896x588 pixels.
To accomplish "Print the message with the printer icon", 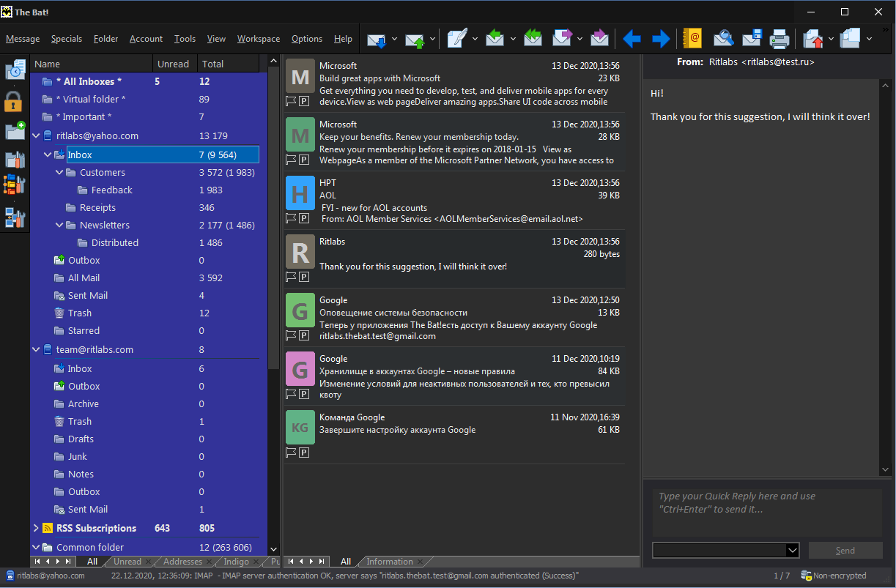I will click(779, 39).
